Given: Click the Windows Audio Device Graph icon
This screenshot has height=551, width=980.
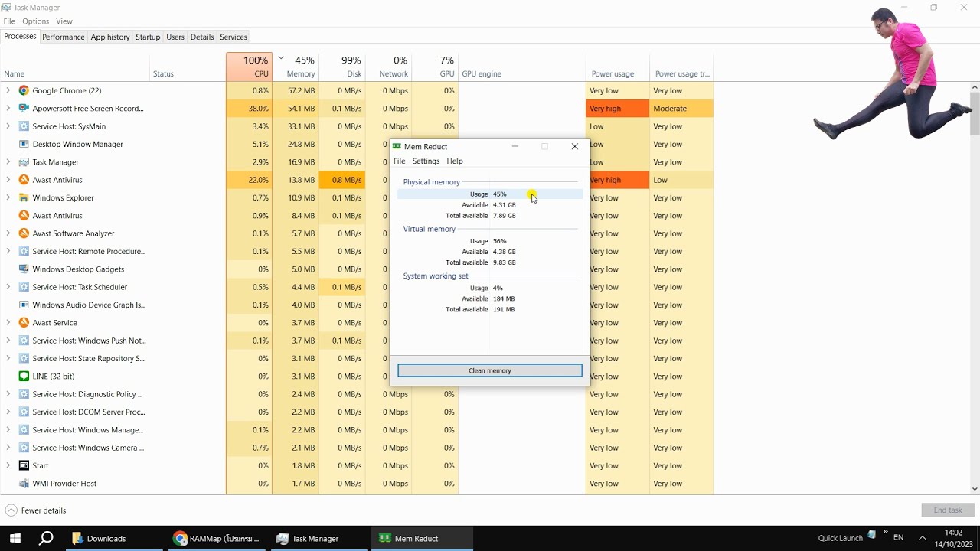Looking at the screenshot, I should (24, 305).
